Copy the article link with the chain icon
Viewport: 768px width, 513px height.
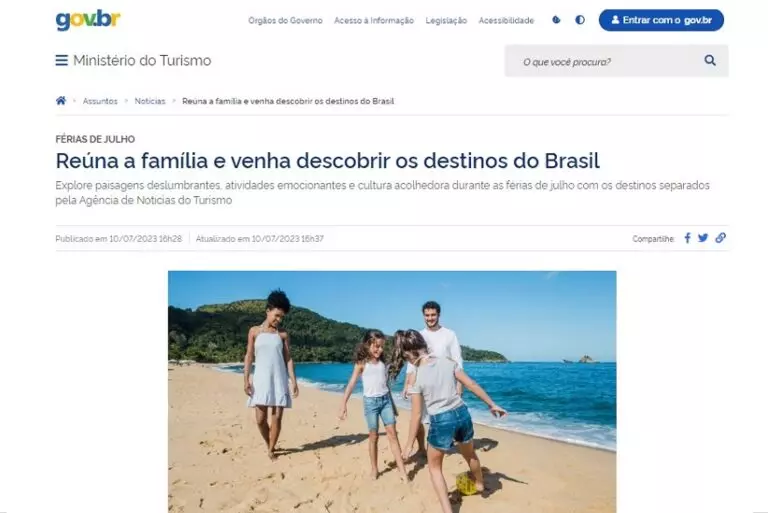[720, 238]
